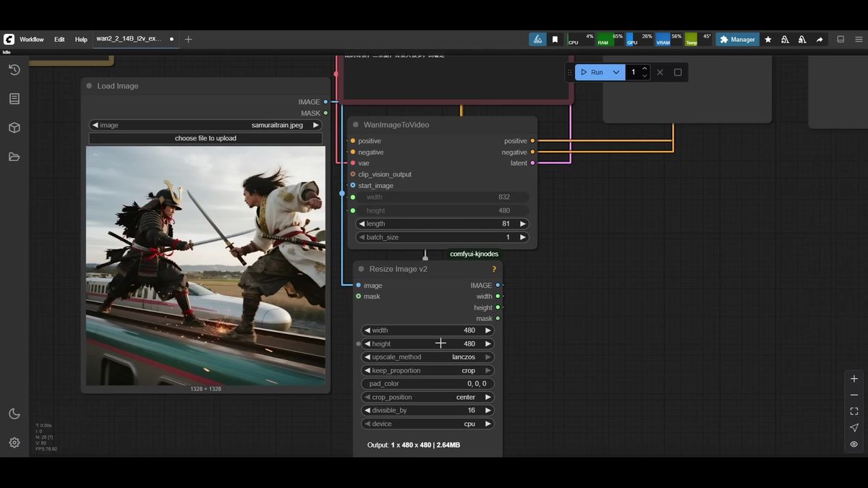
Task: Decrease batch_size with left arrow
Action: pos(362,237)
